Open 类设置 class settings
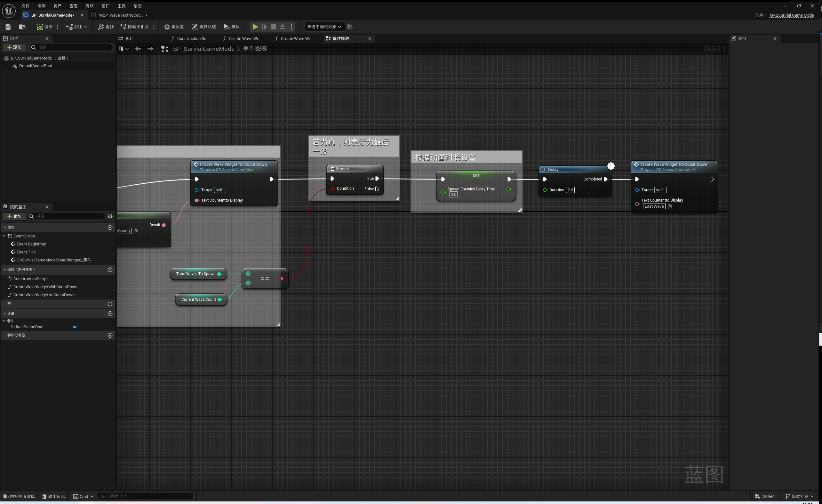The height and width of the screenshot is (504, 822). click(x=174, y=27)
